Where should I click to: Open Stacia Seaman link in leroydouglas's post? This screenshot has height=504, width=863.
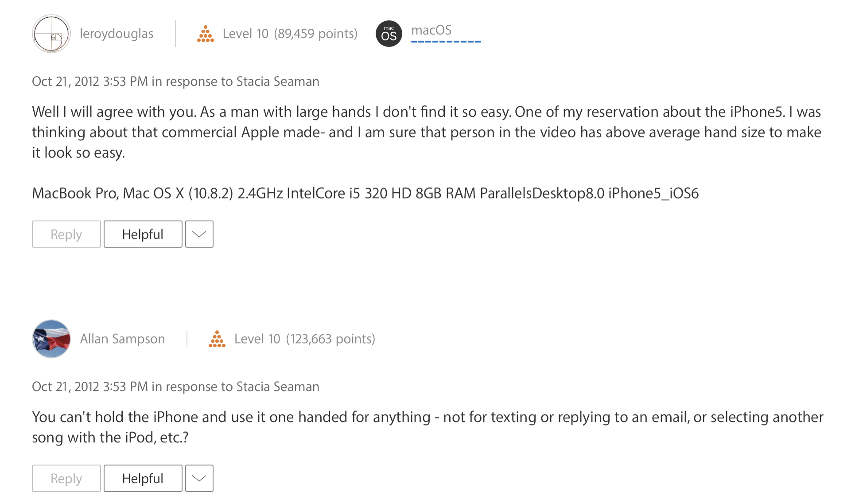point(278,81)
